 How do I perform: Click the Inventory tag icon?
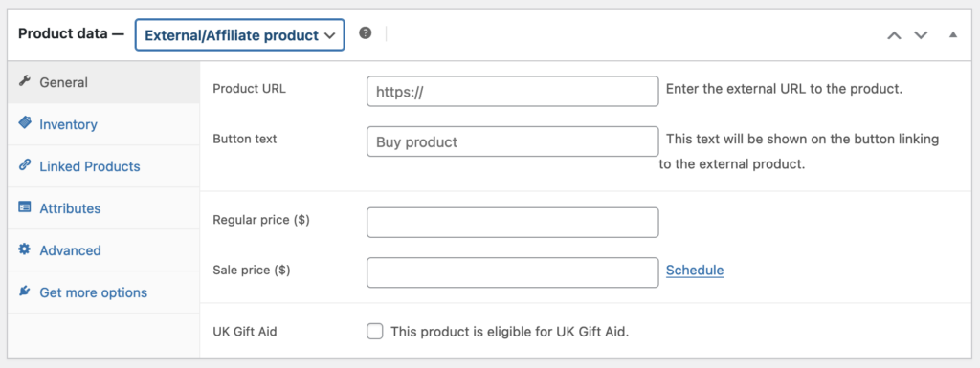tap(24, 123)
